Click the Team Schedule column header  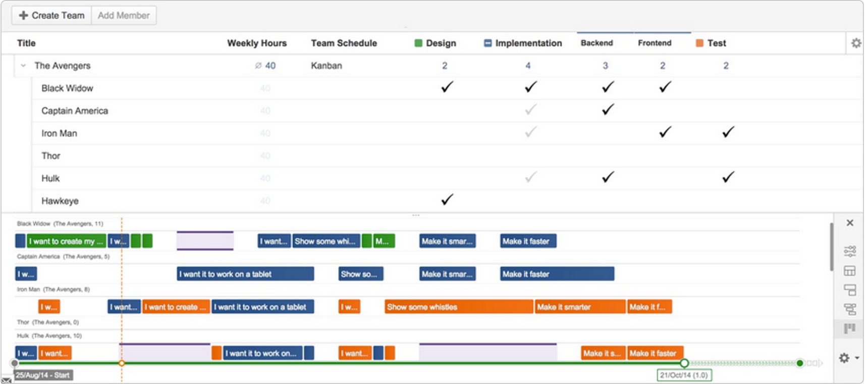344,43
